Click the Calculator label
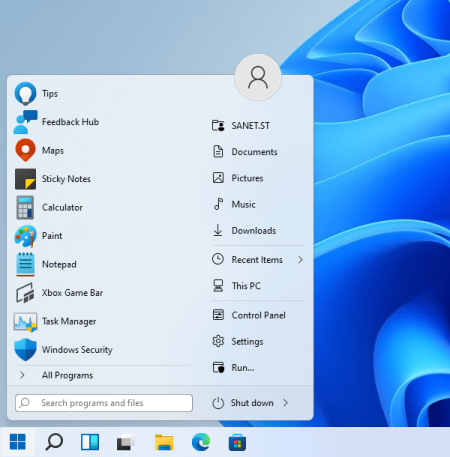The width and height of the screenshot is (450, 457). click(62, 207)
